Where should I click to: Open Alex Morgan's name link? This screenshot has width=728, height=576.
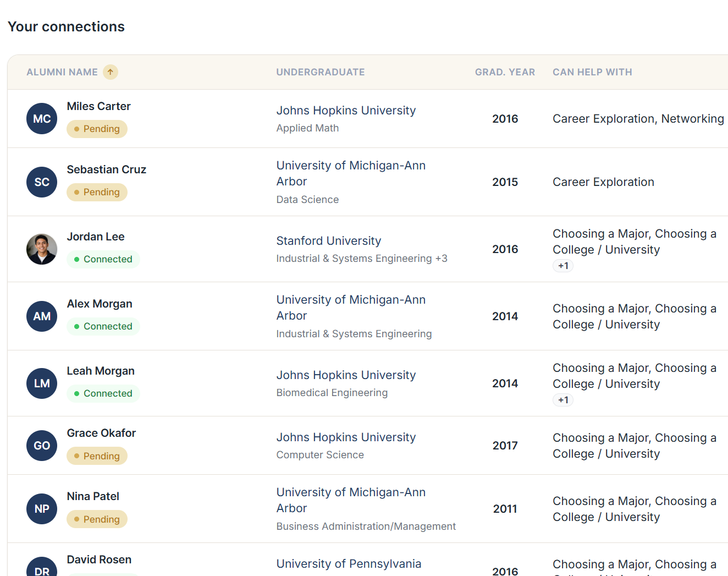tap(100, 304)
